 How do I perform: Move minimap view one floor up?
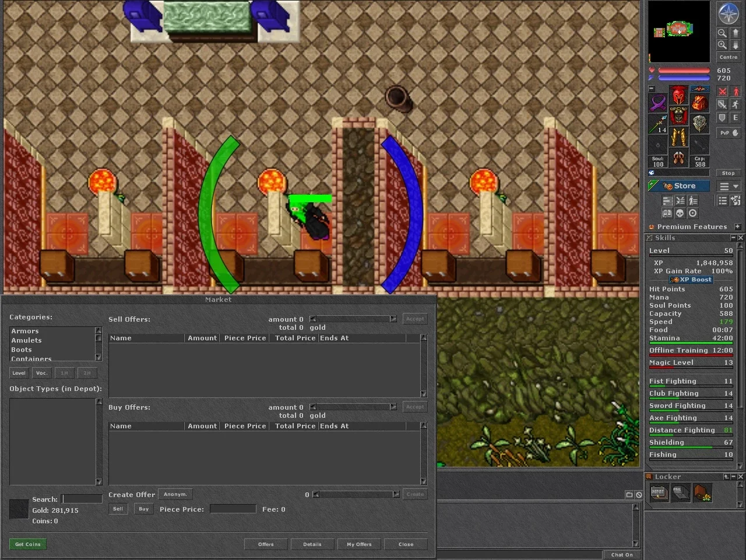point(735,33)
